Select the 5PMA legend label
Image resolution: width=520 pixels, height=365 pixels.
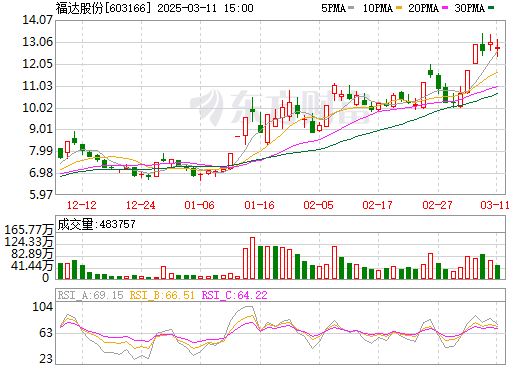[x=333, y=8]
